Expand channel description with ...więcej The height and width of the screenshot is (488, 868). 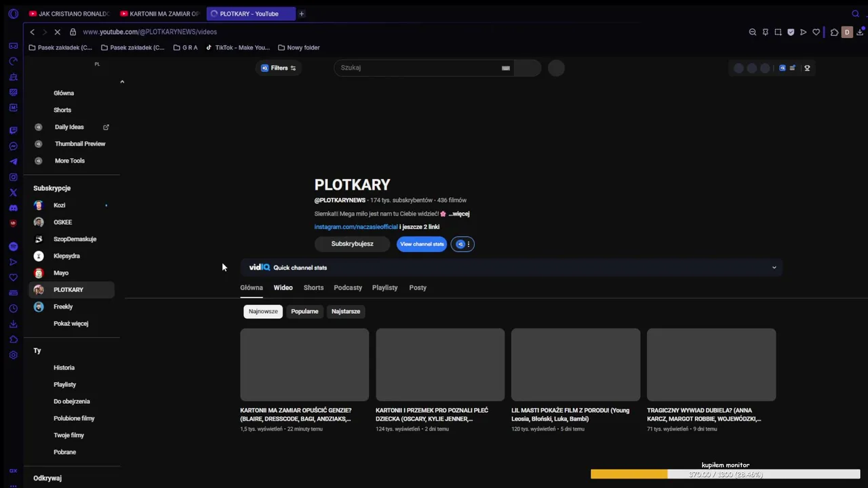[459, 213]
